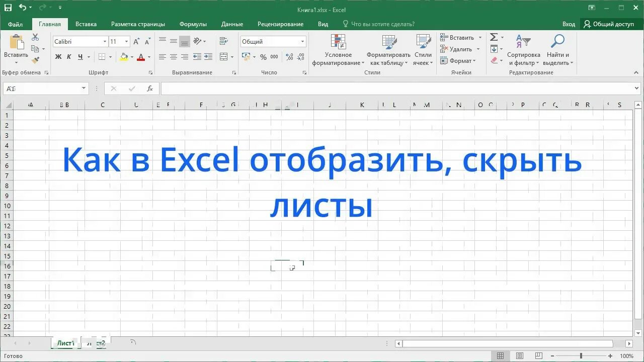
Task: Apply Percent Style (%) format
Action: 263,57
